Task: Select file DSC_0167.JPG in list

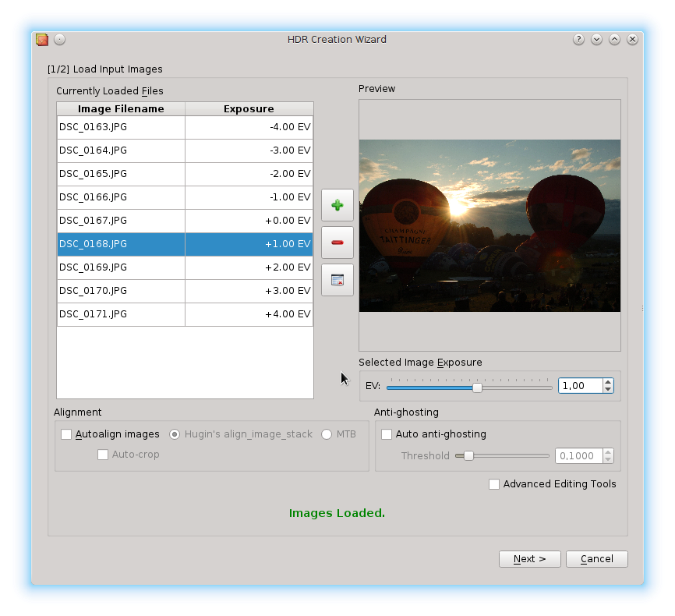Action: 121,221
